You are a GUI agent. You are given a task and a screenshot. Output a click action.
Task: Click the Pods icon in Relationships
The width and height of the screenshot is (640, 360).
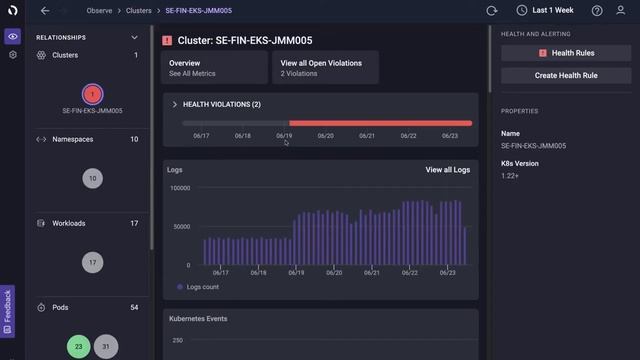pyautogui.click(x=41, y=307)
